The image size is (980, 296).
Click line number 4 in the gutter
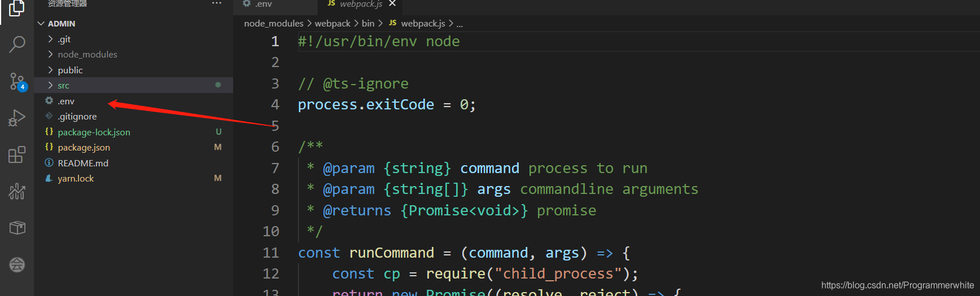click(x=275, y=104)
